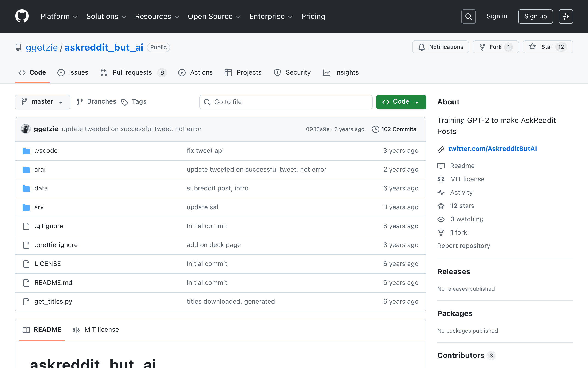This screenshot has width=588, height=368.
Task: Expand the Solutions menu
Action: [106, 16]
